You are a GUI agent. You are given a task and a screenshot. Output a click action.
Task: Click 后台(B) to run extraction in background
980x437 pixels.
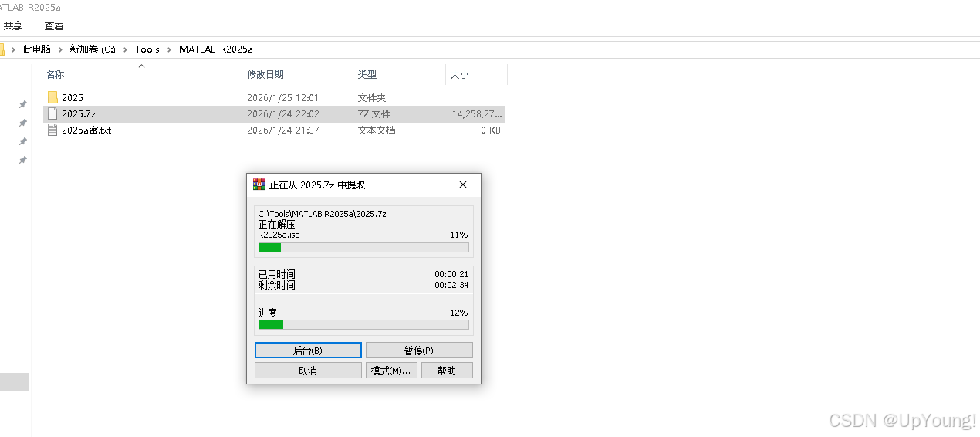pos(308,351)
